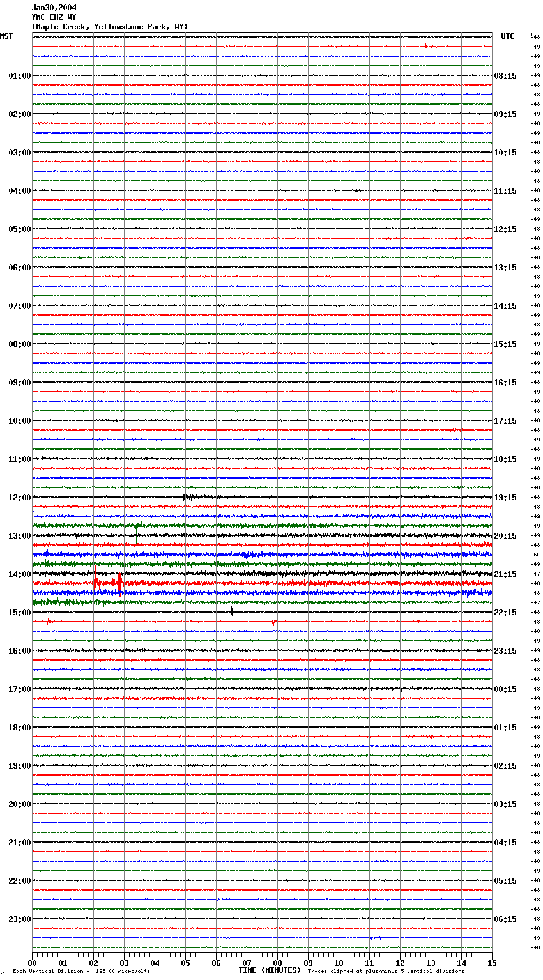543x980 pixels.
Task: Click the '10:15' UTC time label
Action: (x=505, y=153)
